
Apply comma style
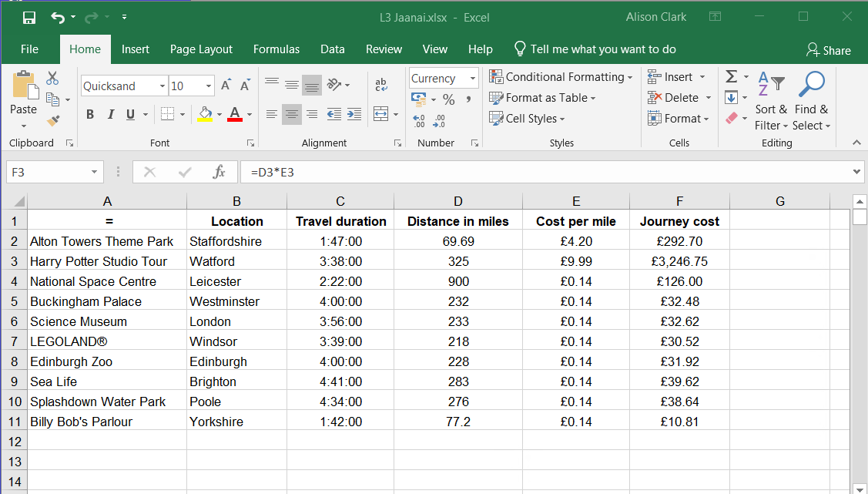(469, 99)
